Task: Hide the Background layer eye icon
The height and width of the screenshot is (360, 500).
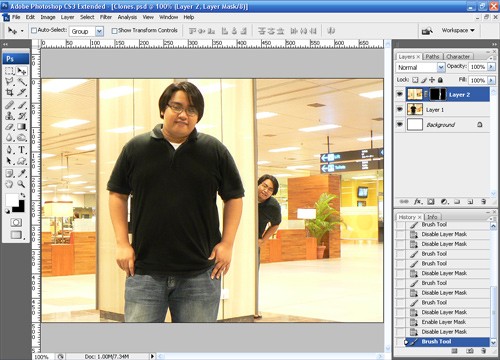Action: 400,124
